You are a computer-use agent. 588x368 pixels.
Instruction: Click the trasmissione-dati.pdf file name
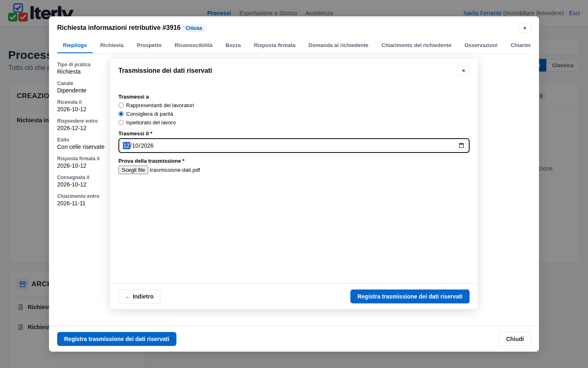(175, 170)
